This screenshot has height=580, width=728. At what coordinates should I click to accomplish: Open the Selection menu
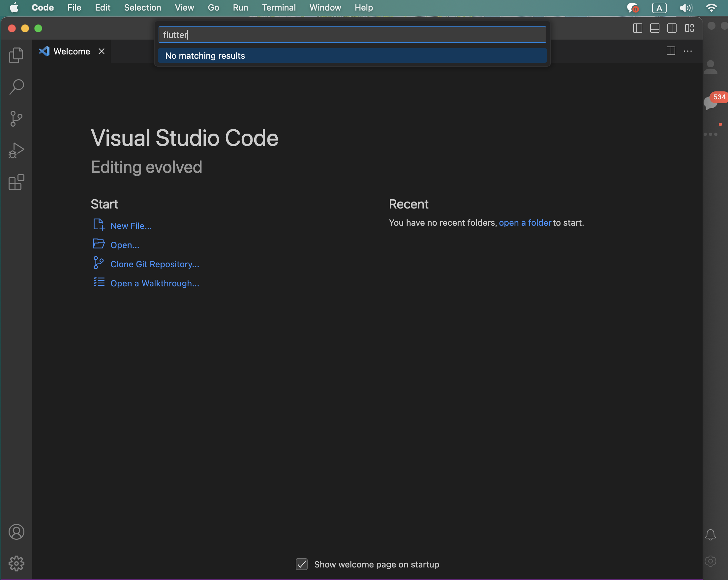[x=142, y=8]
